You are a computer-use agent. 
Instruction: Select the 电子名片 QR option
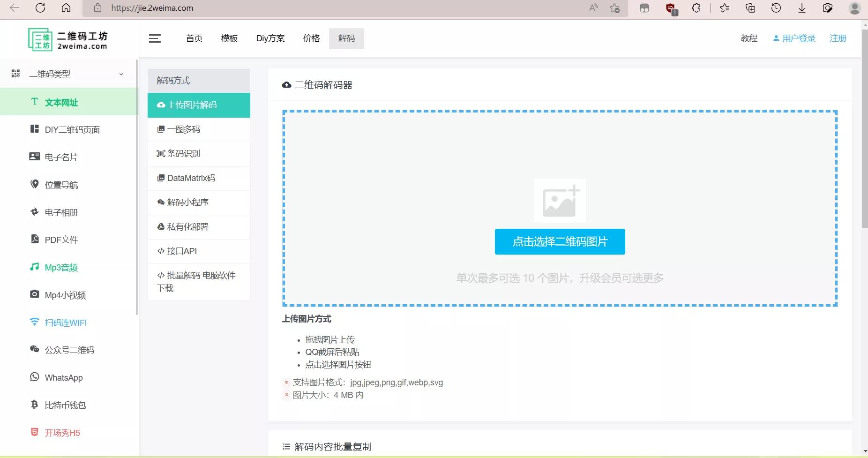click(60, 157)
